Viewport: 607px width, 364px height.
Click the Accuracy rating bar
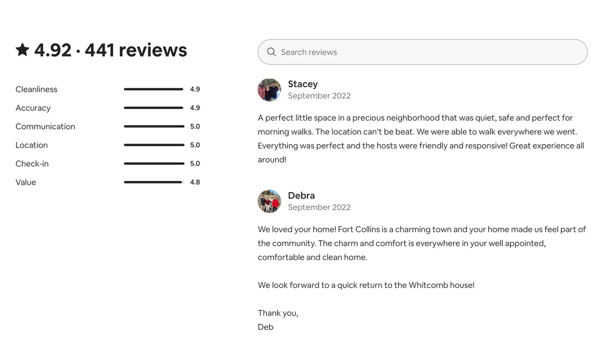pos(154,108)
